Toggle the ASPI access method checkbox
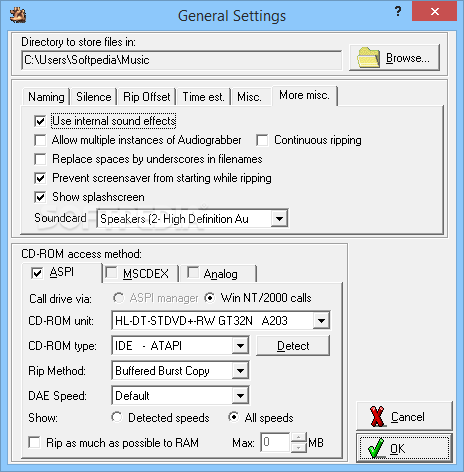464x472 pixels. 37,273
